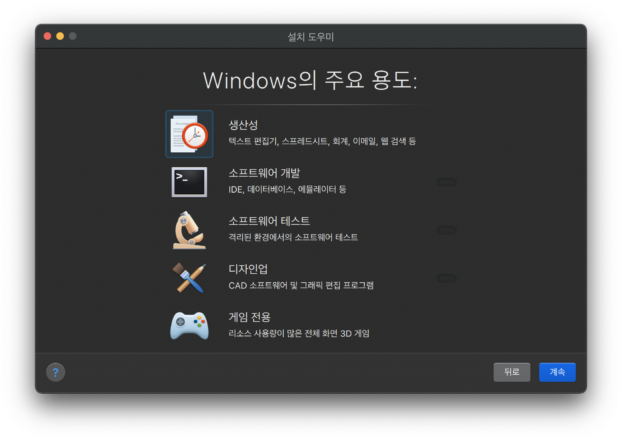Screen dimensions: 622x440
Task: Open help with the question mark icon
Action: tap(56, 372)
